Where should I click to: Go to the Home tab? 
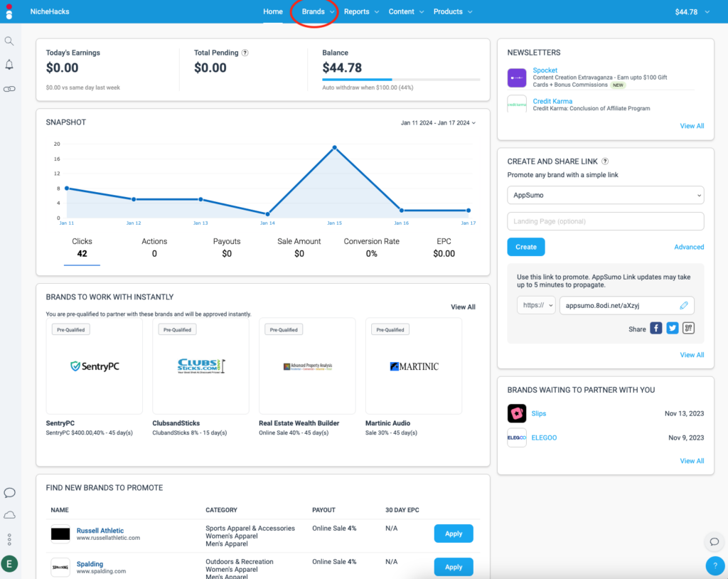(x=273, y=11)
